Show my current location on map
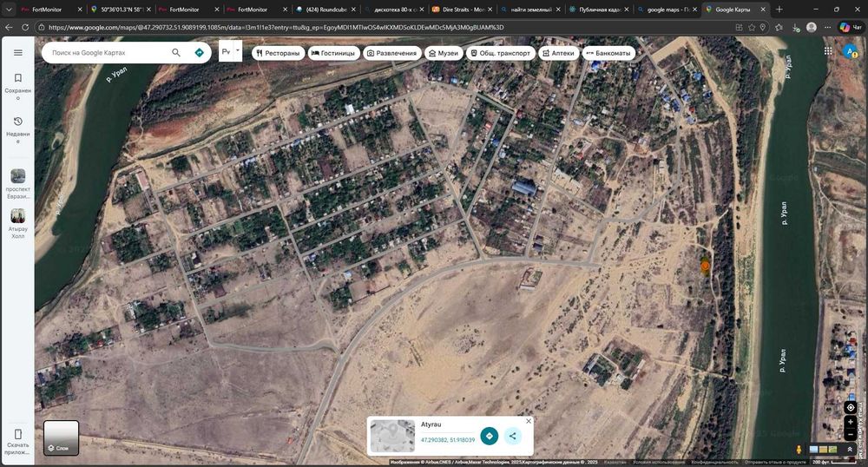Image resolution: width=868 pixels, height=467 pixels. (x=851, y=408)
